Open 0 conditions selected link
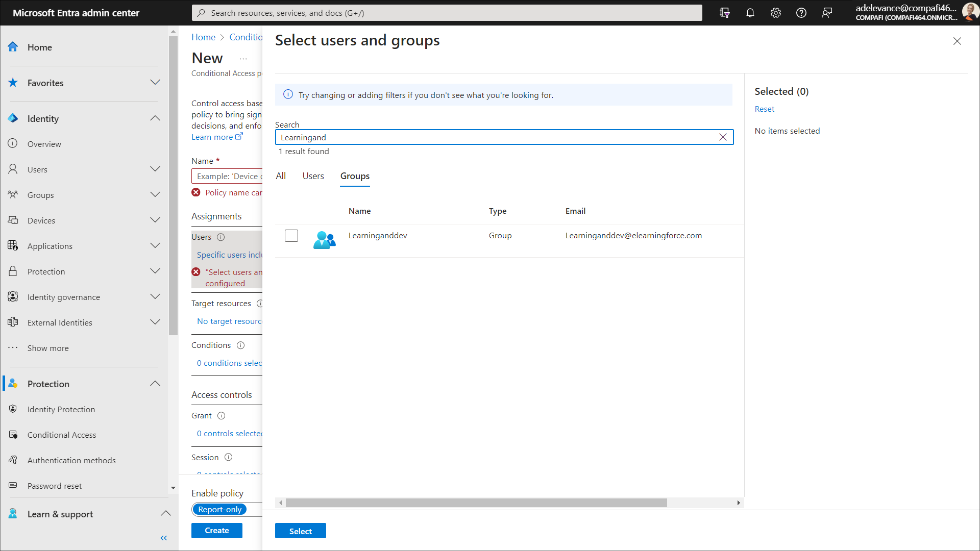980x551 pixels. click(x=229, y=363)
